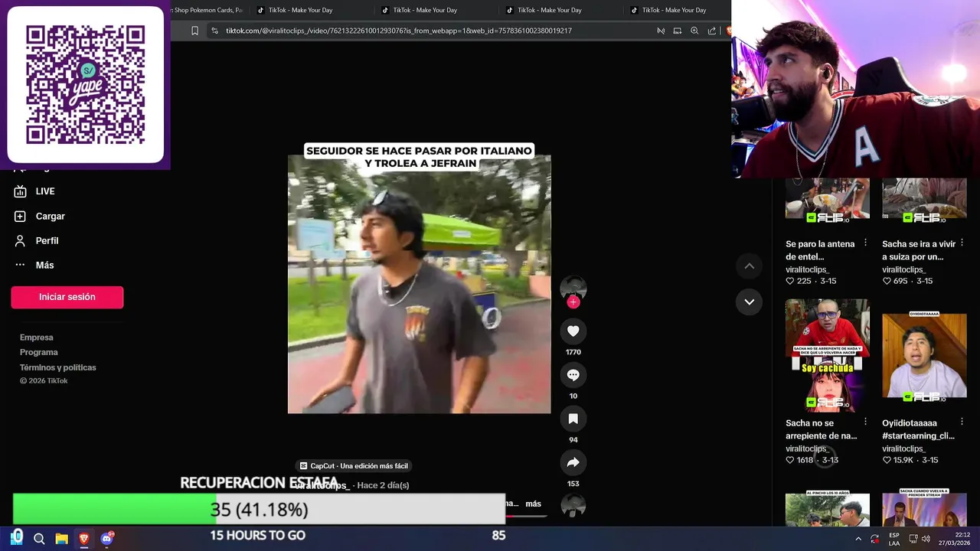Open the Brave Shields lion icon
980x551 pixels.
pos(729,31)
